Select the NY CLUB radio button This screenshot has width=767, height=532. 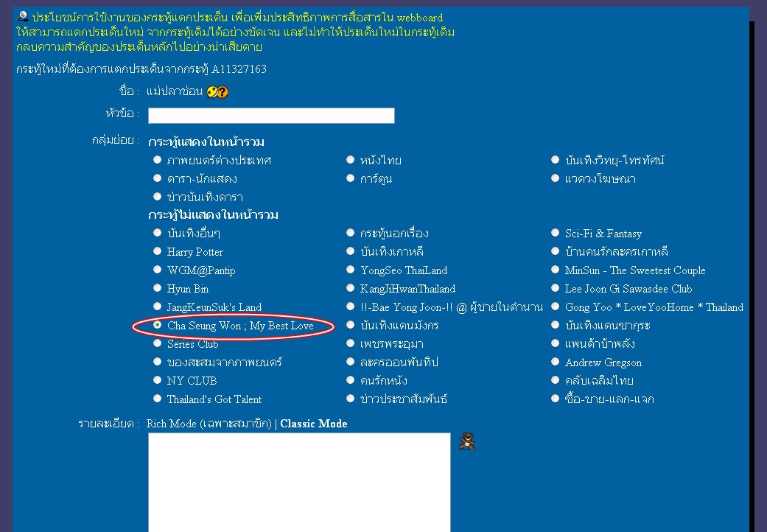pyautogui.click(x=157, y=380)
